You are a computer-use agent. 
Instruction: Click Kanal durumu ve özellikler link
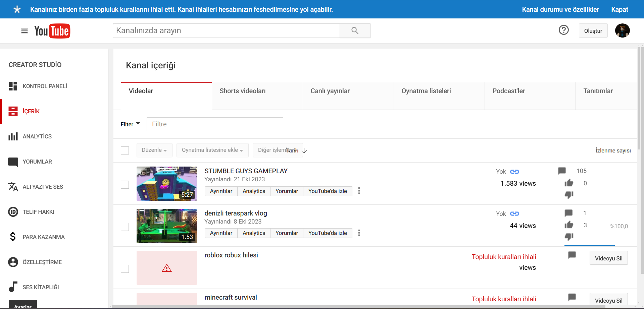coord(560,9)
